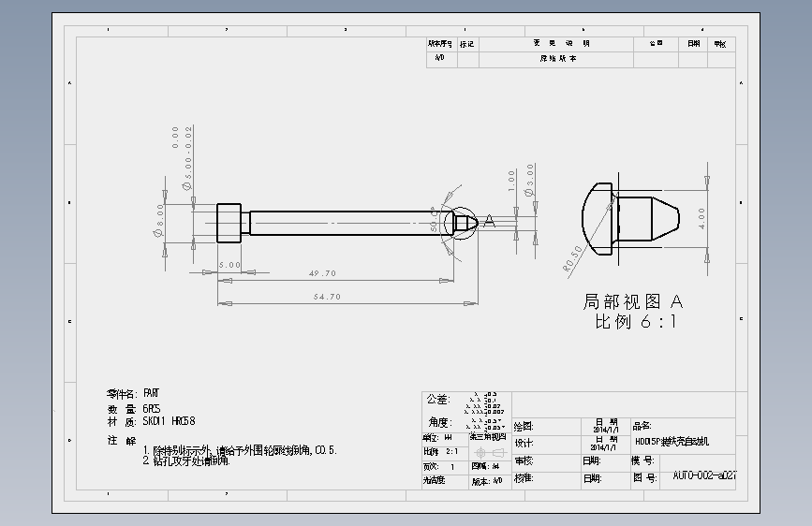Click the HDD15P product name cell
The height and width of the screenshot is (526, 812).
pos(672,442)
